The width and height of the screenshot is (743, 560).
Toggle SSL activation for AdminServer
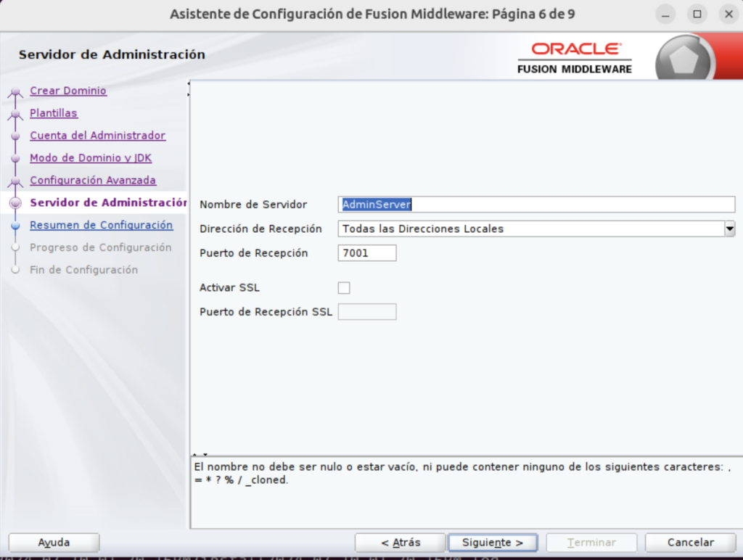[344, 287]
